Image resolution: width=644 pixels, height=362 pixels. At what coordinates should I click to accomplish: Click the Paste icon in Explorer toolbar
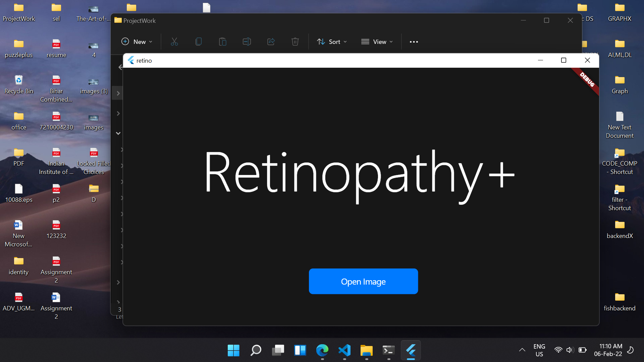point(222,42)
